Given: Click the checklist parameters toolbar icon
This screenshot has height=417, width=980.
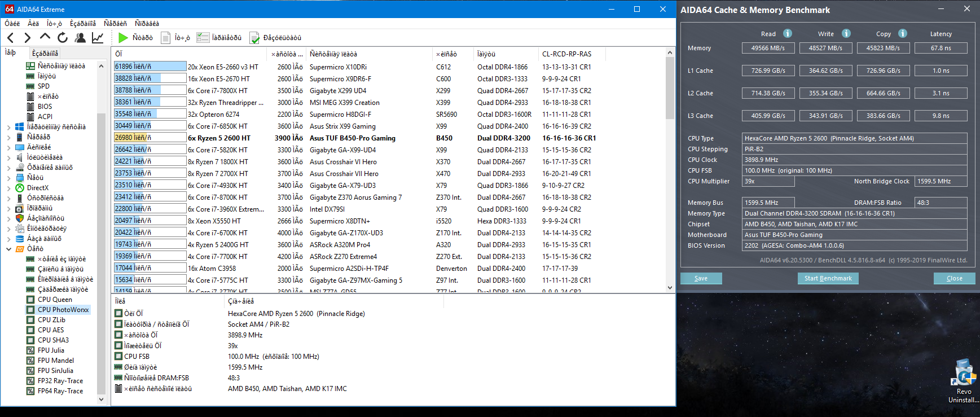Looking at the screenshot, I should click(203, 38).
